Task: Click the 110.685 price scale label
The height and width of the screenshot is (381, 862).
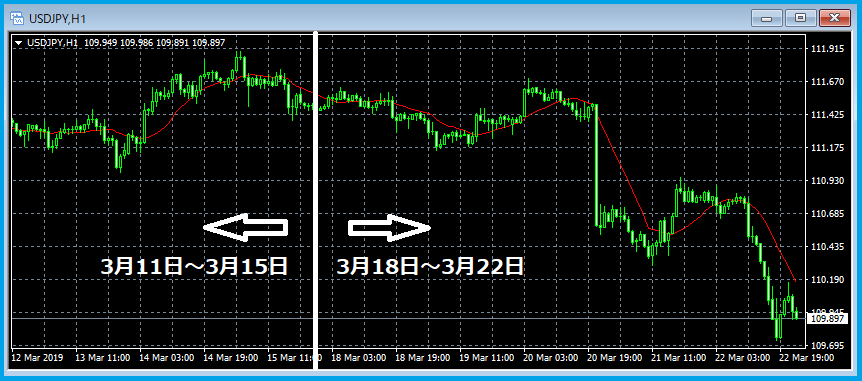Action: (827, 214)
